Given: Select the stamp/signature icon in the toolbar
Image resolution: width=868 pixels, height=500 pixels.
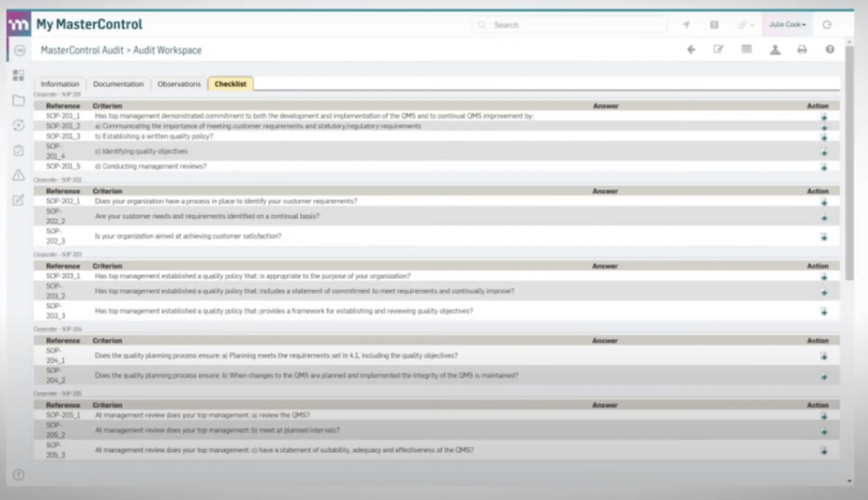Looking at the screenshot, I should pos(774,49).
